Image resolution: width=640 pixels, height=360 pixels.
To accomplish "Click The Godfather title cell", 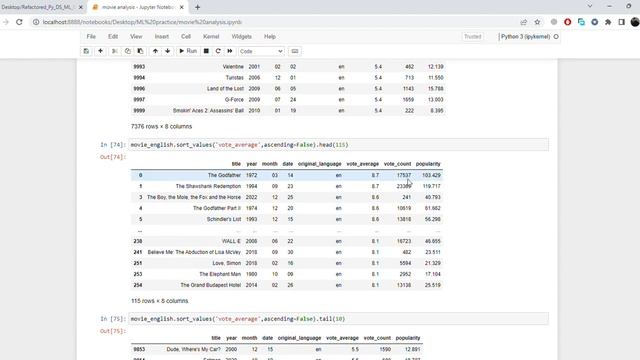I will (x=224, y=175).
